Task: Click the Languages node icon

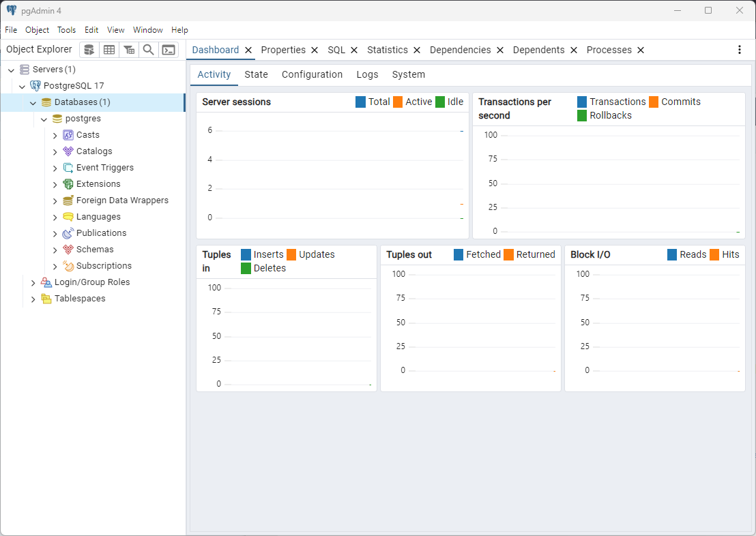Action: tap(68, 217)
